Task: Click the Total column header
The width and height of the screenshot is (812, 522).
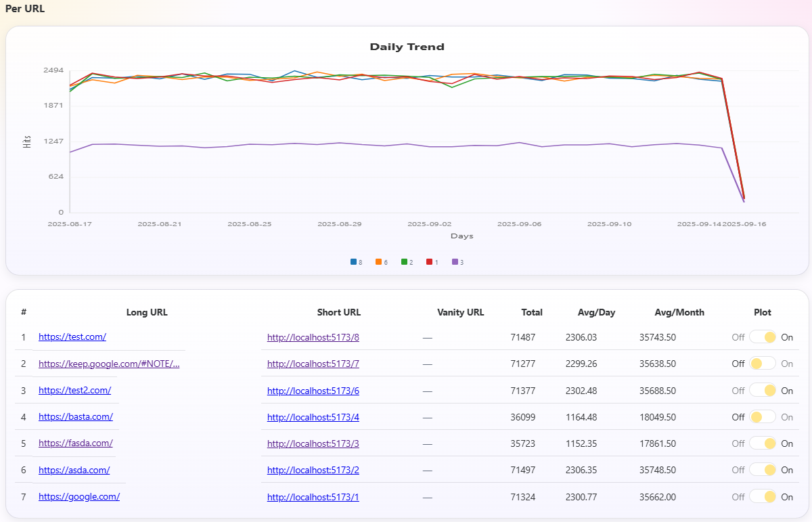Action: [532, 312]
